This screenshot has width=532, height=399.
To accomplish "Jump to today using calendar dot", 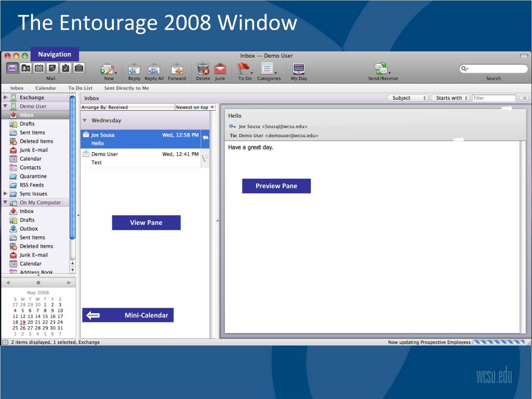I will [x=38, y=283].
